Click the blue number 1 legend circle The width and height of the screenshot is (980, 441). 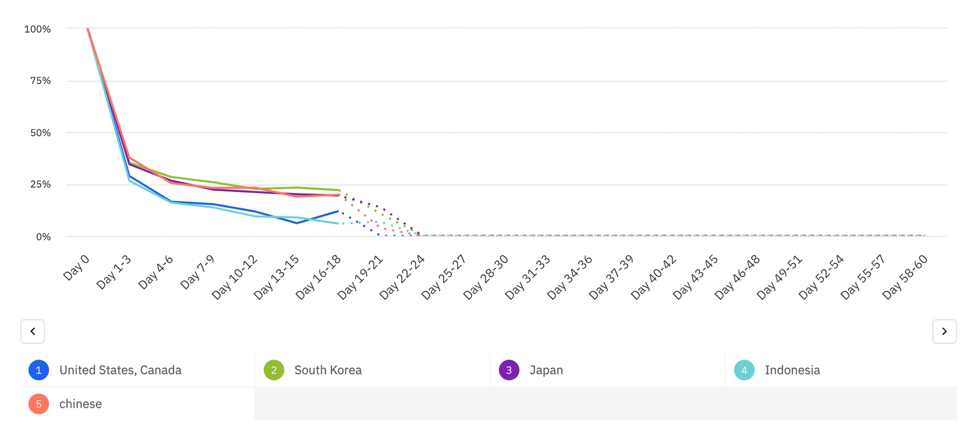(39, 370)
